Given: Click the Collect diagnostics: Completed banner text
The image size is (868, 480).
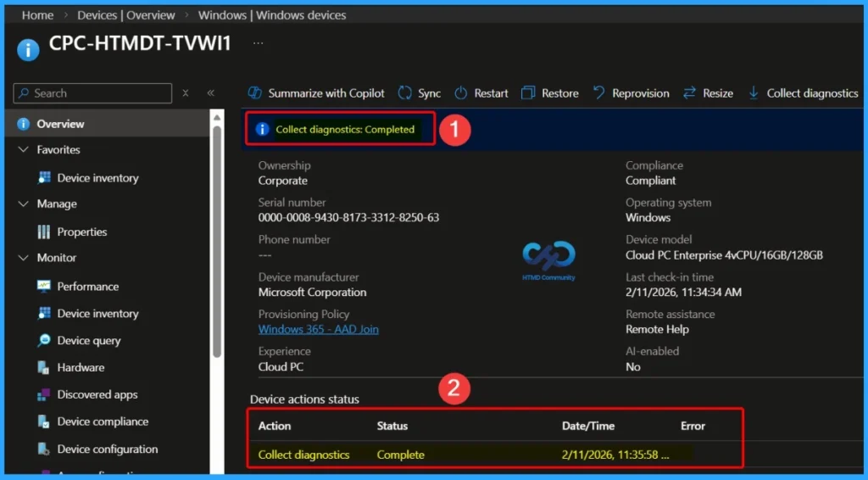Looking at the screenshot, I should (345, 129).
